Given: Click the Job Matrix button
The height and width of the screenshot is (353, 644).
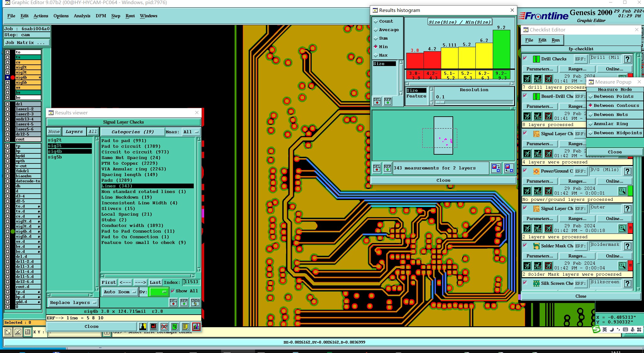Looking at the screenshot, I should coord(27,43).
